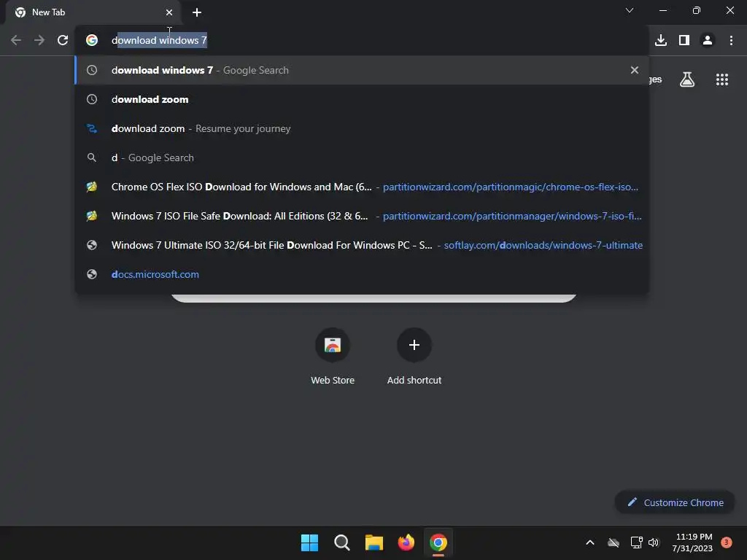Open the Google apps grid
This screenshot has width=747, height=560.
(722, 79)
